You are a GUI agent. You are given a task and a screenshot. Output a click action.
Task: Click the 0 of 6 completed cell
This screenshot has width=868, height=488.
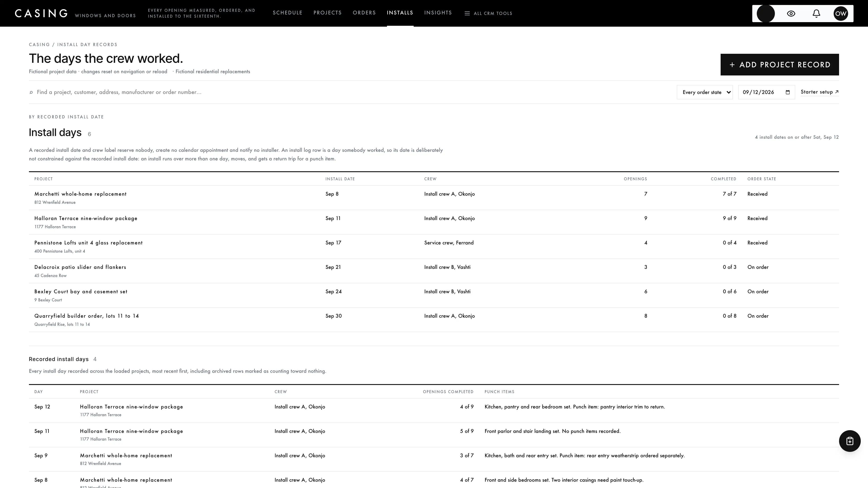tap(729, 292)
